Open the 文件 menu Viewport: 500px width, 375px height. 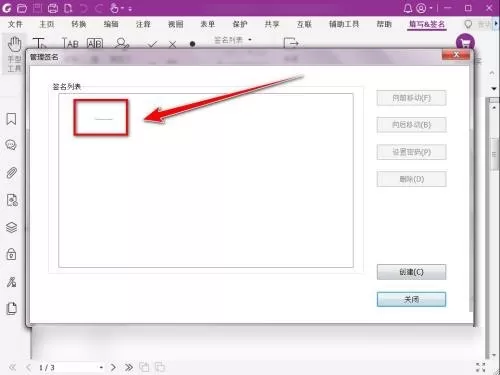pyautogui.click(x=15, y=24)
